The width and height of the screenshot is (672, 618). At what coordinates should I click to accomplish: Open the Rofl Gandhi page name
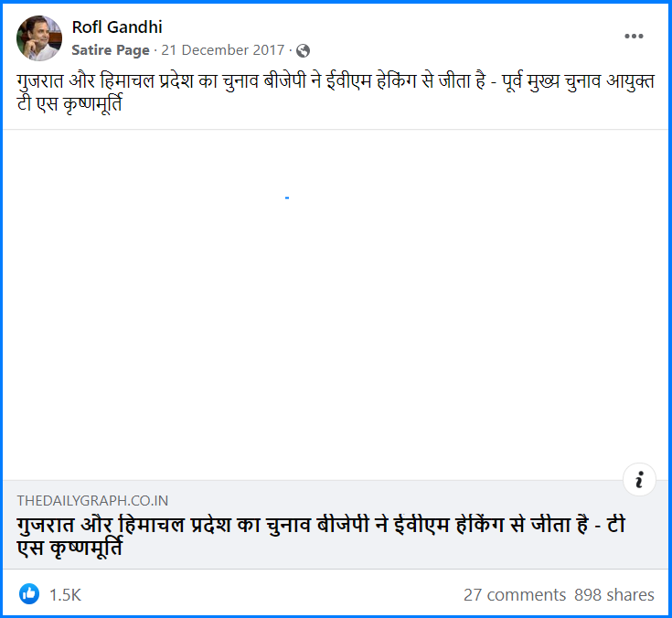coord(117,27)
